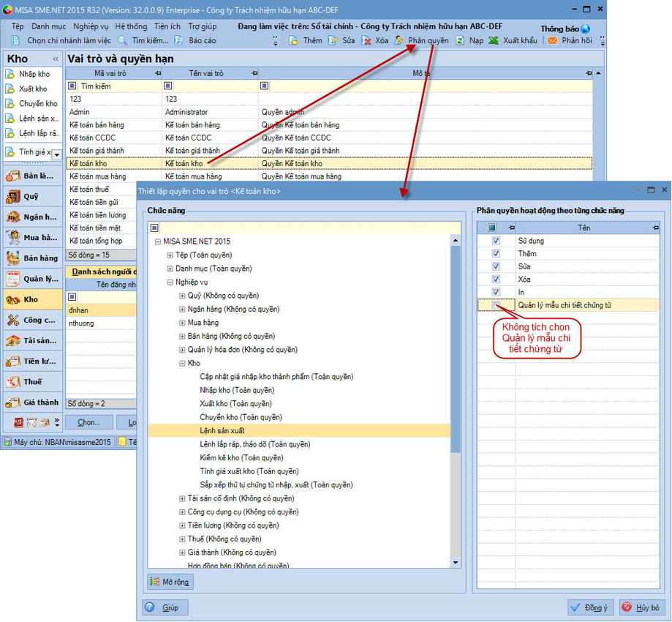
Task: Select Kiểm kê kho (Toàn quyền) item
Action: 242,457
